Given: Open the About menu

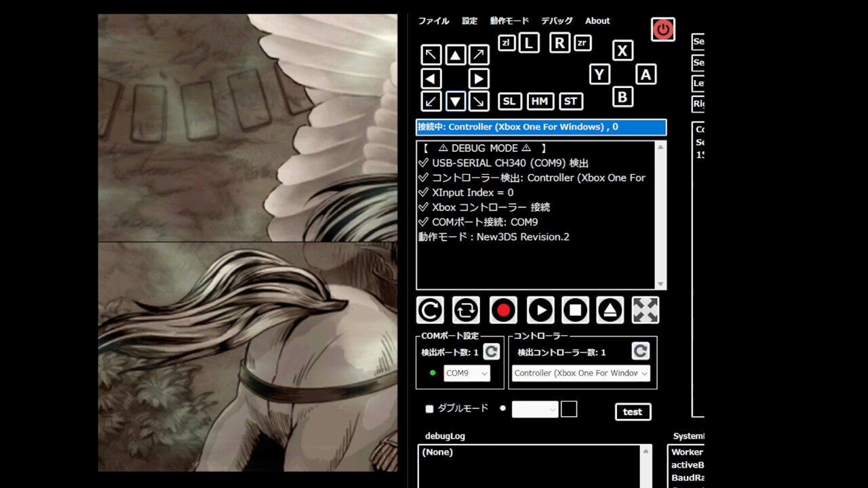Looking at the screenshot, I should [597, 21].
